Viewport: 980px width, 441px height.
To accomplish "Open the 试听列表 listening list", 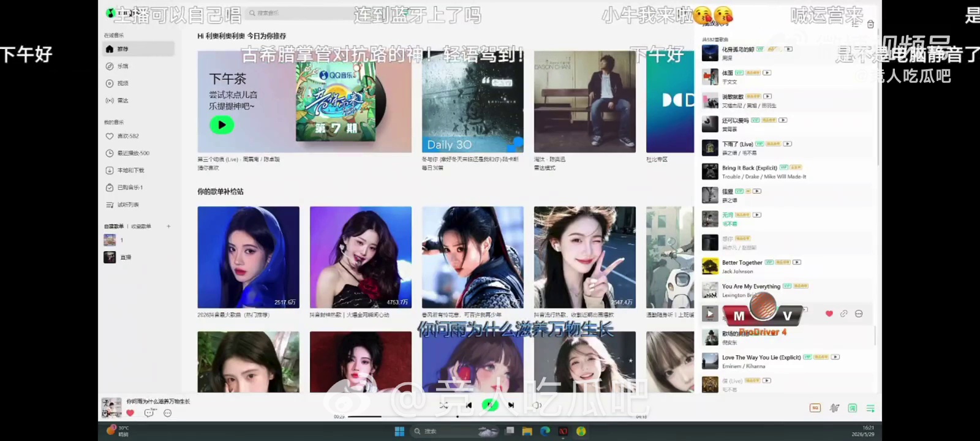I will (139, 205).
